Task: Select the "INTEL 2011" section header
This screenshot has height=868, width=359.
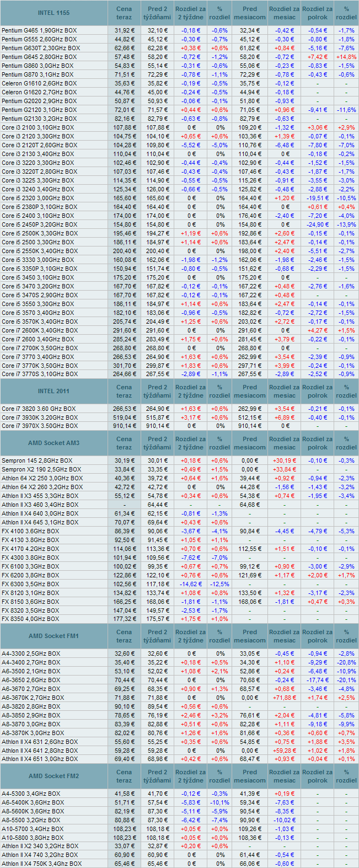Action: (53, 392)
